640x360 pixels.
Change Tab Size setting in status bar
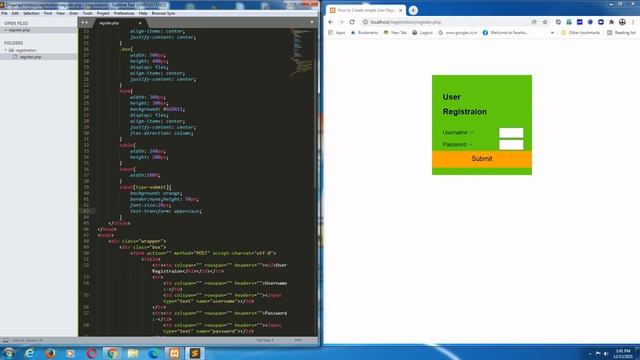[x=265, y=340]
